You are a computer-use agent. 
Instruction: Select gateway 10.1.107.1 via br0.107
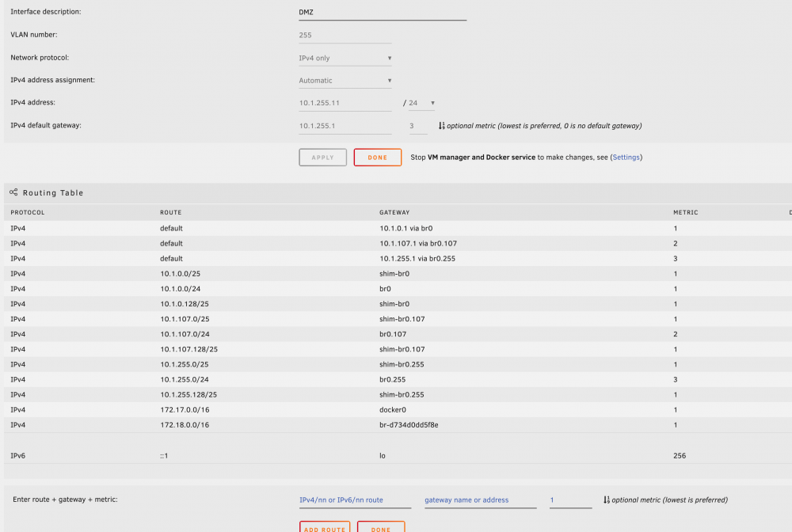point(418,243)
